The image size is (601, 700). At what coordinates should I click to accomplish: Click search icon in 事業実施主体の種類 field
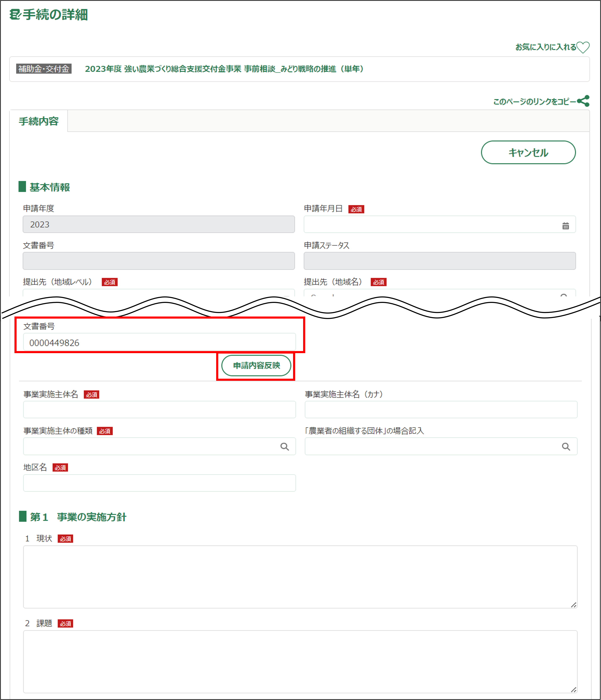[285, 447]
